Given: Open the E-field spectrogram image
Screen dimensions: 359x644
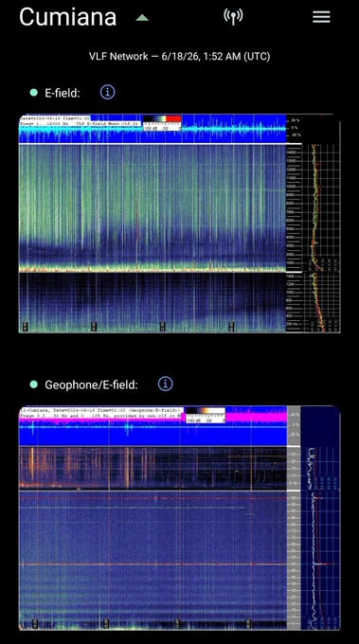Looking at the screenshot, I should click(x=180, y=223).
